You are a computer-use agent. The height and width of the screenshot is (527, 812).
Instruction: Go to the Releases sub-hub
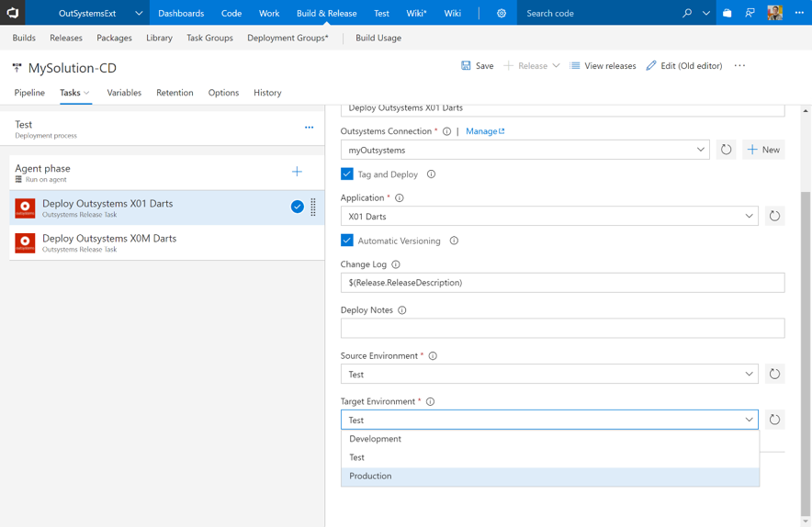point(66,38)
